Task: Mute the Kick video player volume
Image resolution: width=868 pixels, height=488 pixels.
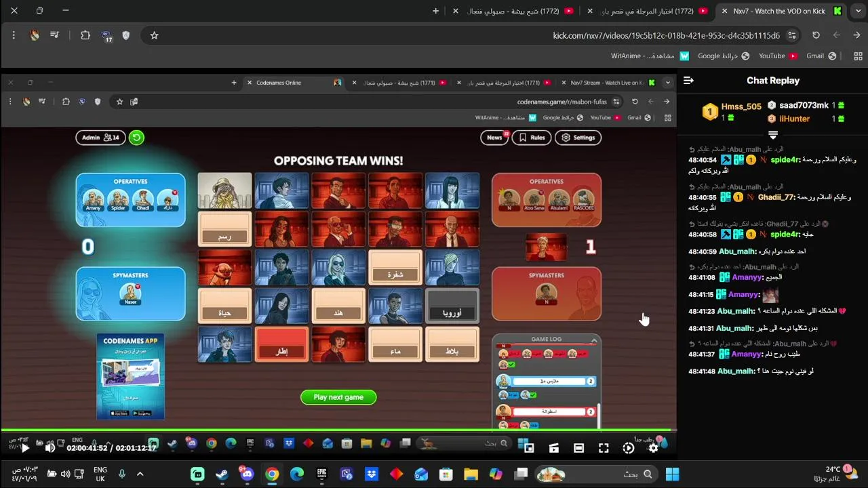Action: tap(50, 447)
